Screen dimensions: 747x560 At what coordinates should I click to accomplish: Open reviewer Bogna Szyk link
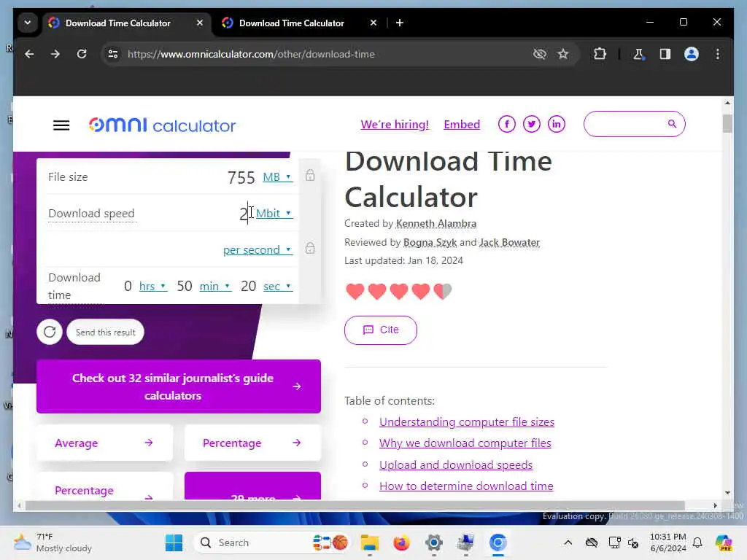[430, 242]
